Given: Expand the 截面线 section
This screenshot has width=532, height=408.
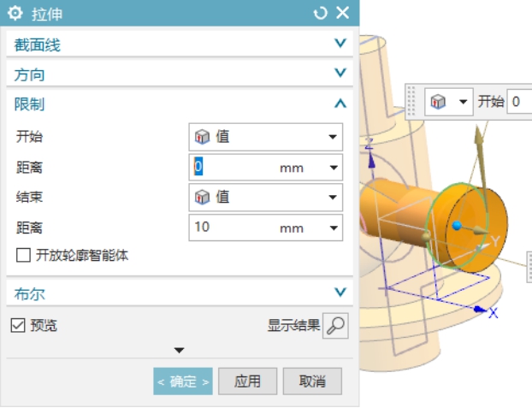Looking at the screenshot, I should point(340,43).
